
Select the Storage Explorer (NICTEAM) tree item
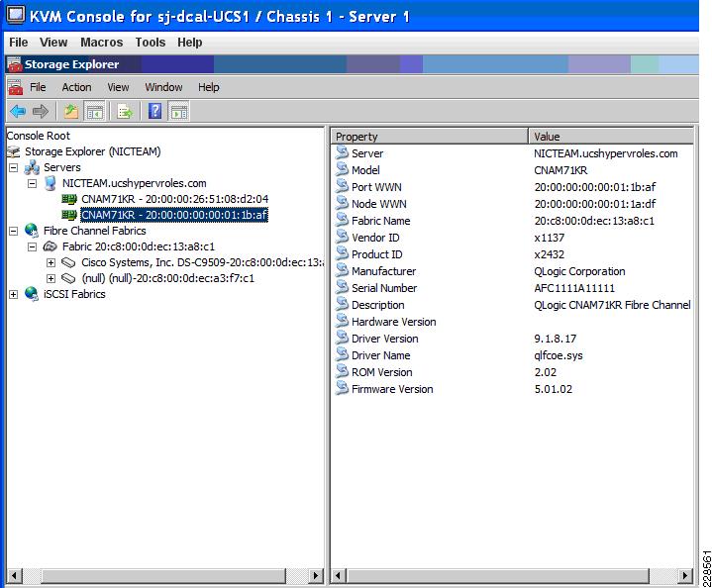click(x=93, y=151)
